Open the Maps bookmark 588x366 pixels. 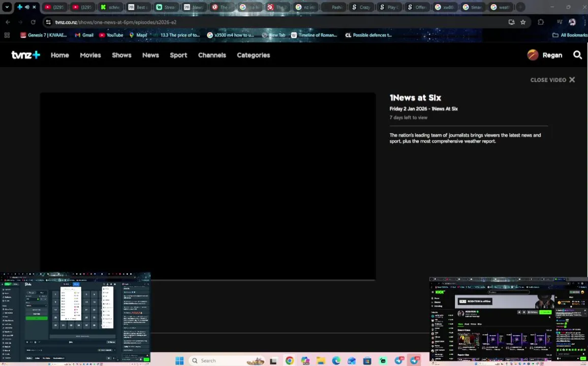[138, 35]
